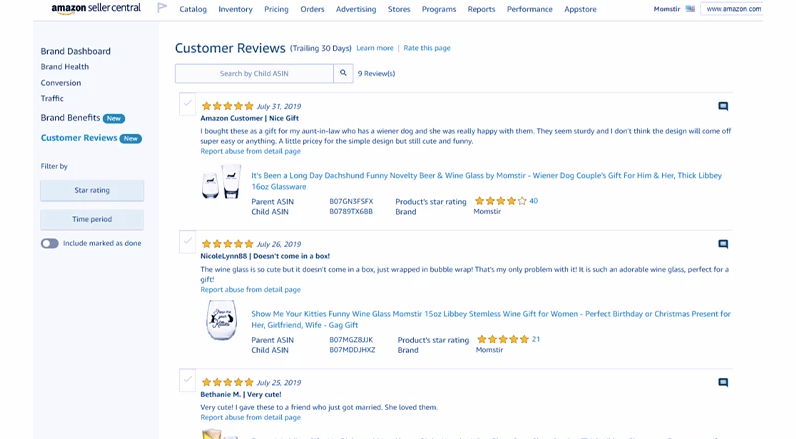Click the flag icon next to Seller Central logo
Viewport: 796px width, 439px height.
coord(162,8)
